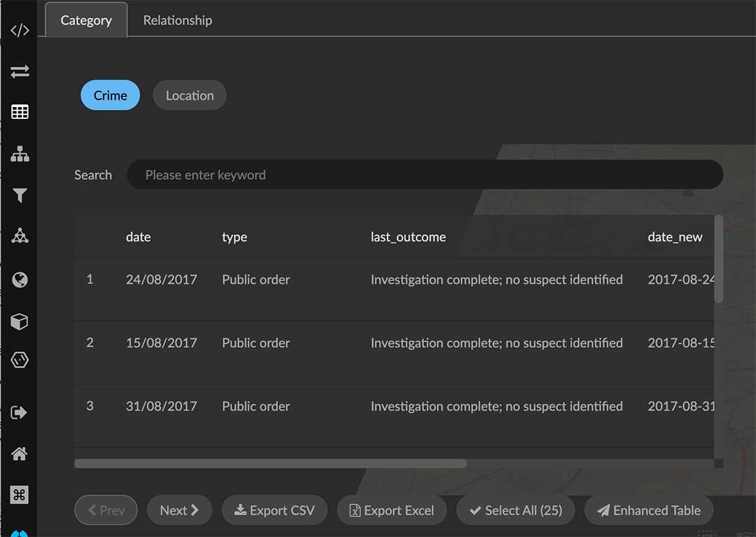
Task: Select the hierarchy layout sidebar icon
Action: 20,154
